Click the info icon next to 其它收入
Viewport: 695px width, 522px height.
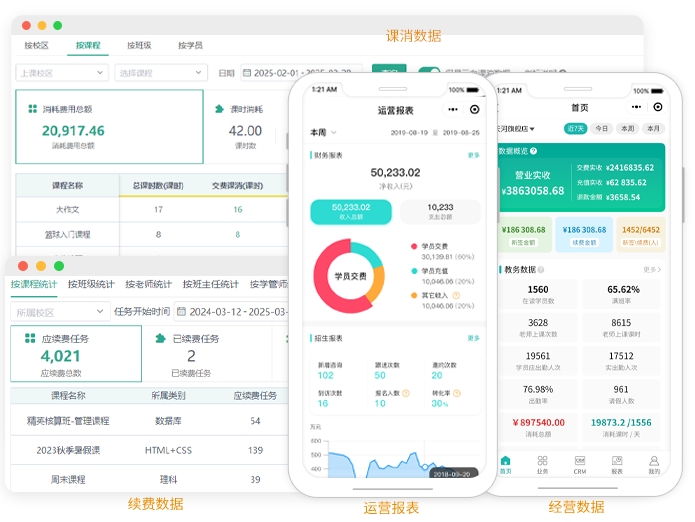456,295
